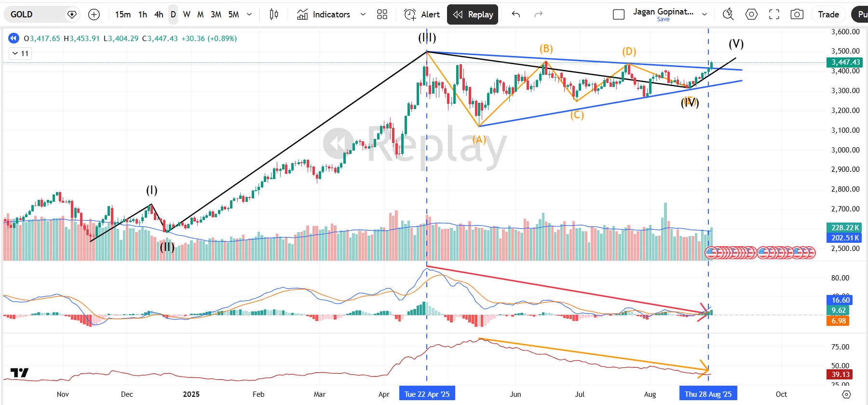
Task: Expand the Indicators dropdown chevron
Action: (363, 14)
